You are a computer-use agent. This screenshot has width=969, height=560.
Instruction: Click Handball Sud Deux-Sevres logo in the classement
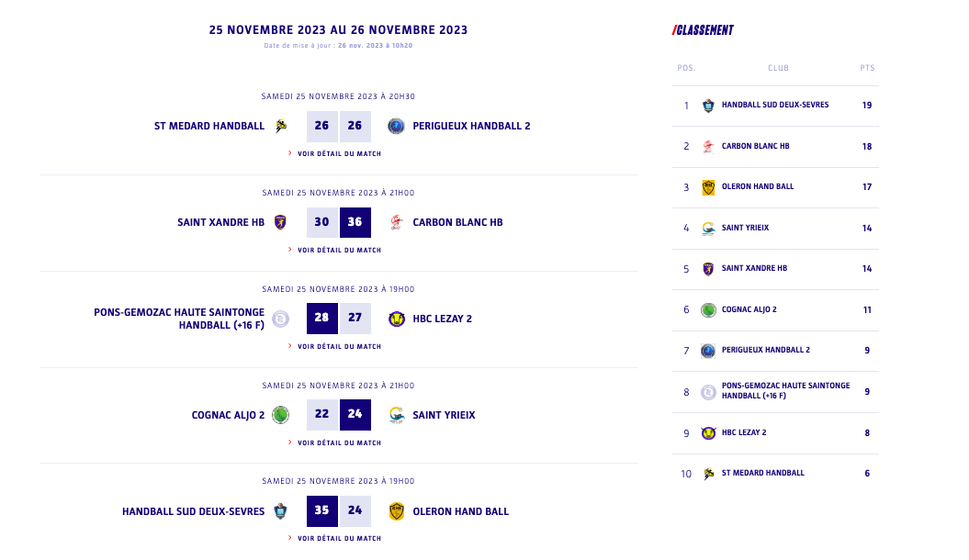click(708, 106)
